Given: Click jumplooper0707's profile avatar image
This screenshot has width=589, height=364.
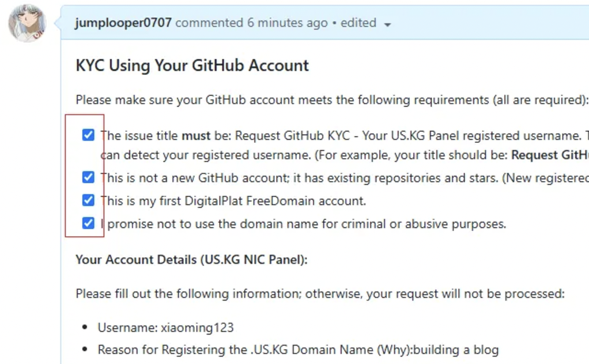Looking at the screenshot, I should pos(27,23).
